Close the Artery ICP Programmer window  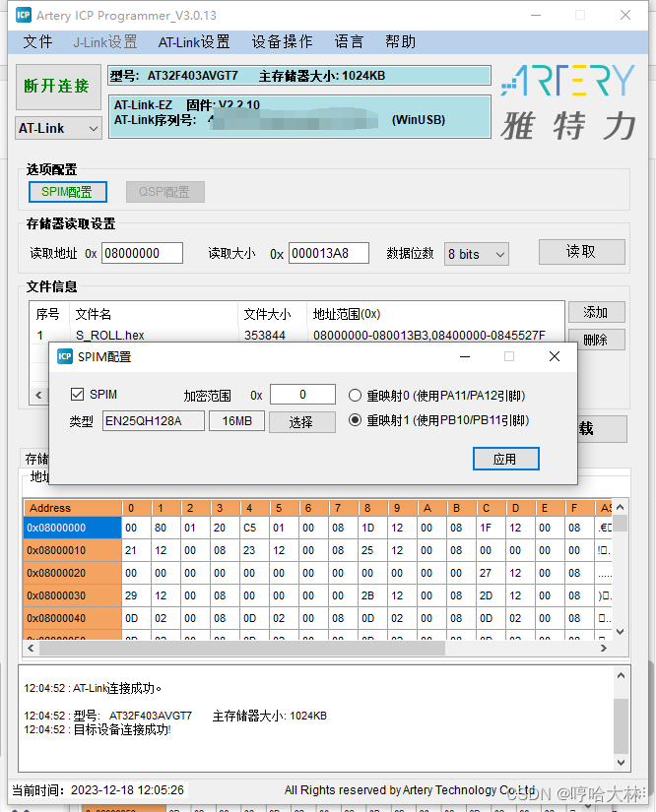(x=625, y=15)
